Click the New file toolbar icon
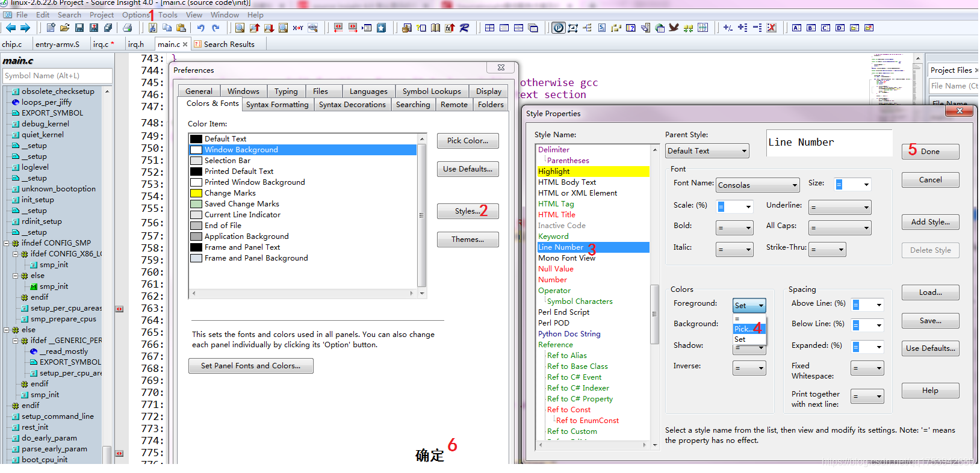980x473 pixels. point(51,28)
